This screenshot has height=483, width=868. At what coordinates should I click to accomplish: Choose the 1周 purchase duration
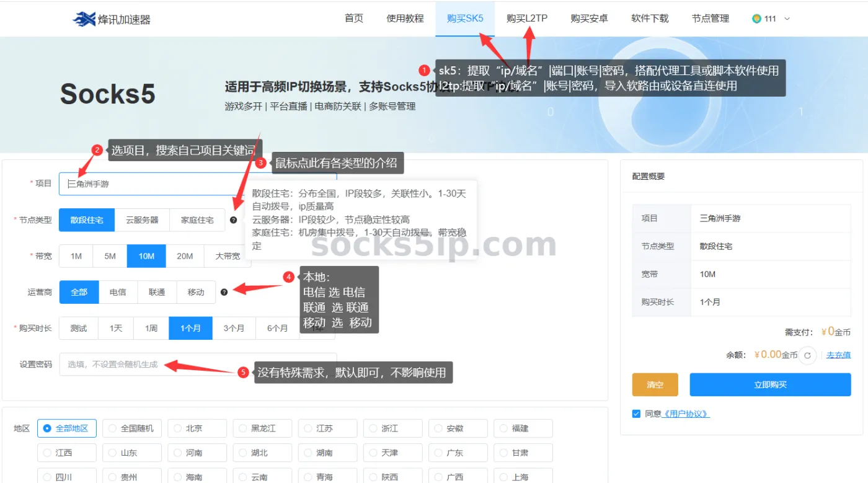point(151,328)
